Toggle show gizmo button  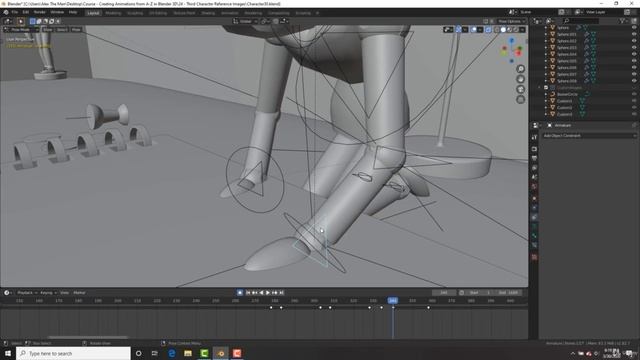458,30
